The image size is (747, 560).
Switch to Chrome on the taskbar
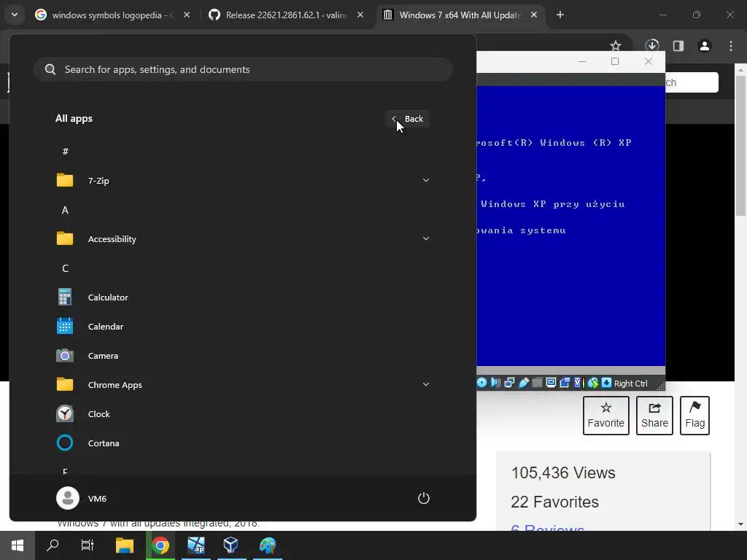[x=160, y=545]
